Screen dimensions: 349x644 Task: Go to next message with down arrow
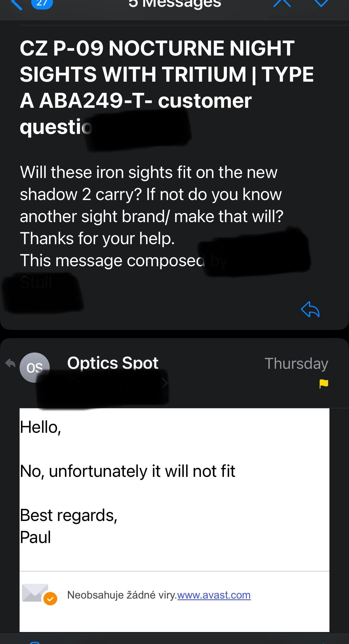click(321, 3)
